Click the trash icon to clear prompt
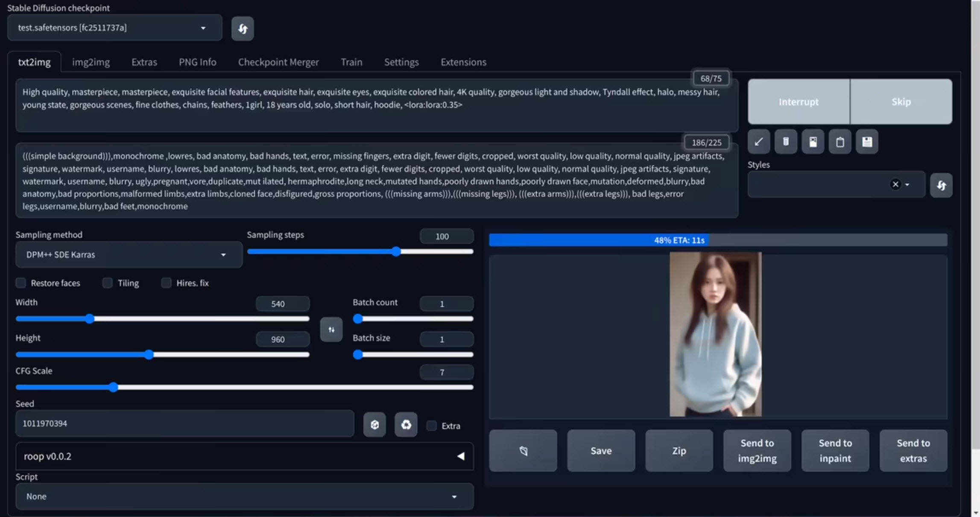The image size is (980, 517). tap(785, 142)
